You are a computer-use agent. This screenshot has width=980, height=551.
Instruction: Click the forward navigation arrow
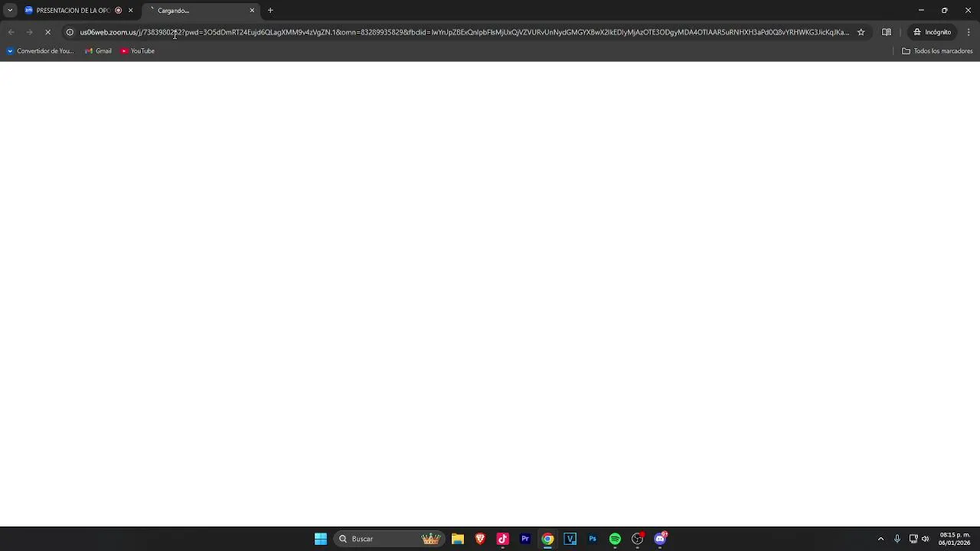(29, 32)
